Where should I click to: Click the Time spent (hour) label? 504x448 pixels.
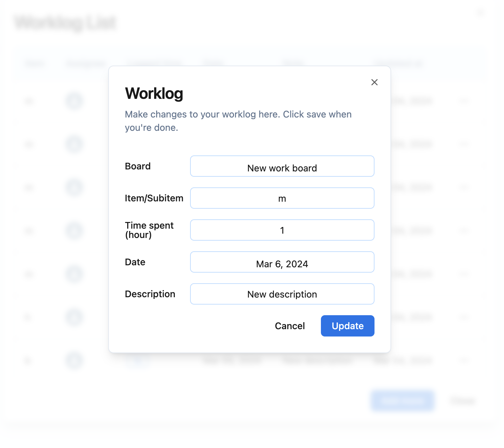pos(149,230)
